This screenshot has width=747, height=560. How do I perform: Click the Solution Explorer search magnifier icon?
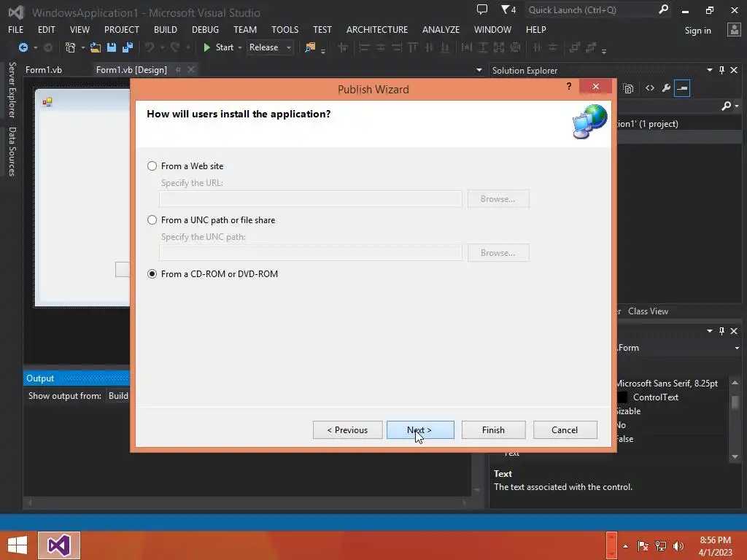pyautogui.click(x=726, y=106)
